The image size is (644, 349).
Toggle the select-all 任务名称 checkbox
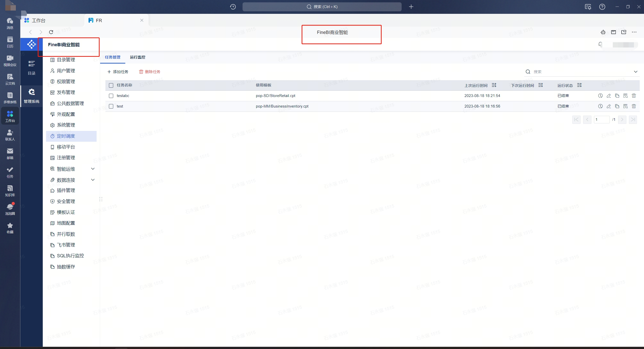[111, 85]
